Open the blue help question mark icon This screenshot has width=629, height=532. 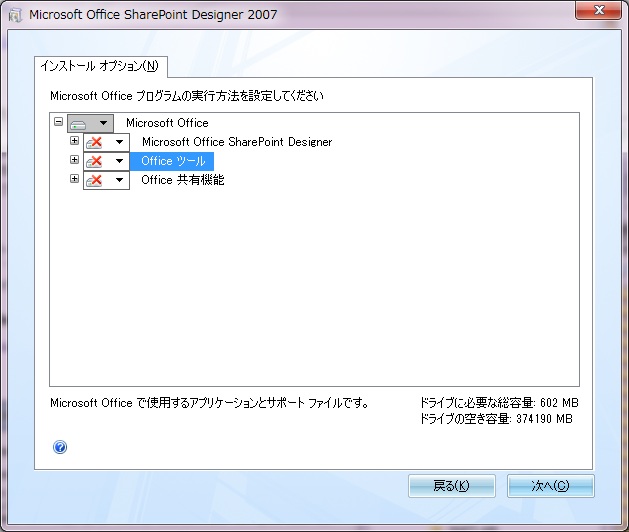click(60, 447)
